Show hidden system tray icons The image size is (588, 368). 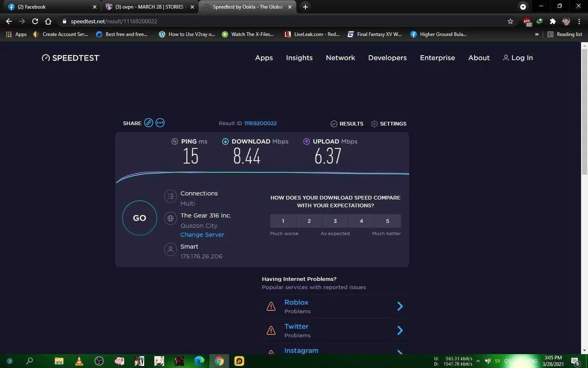[x=478, y=361]
